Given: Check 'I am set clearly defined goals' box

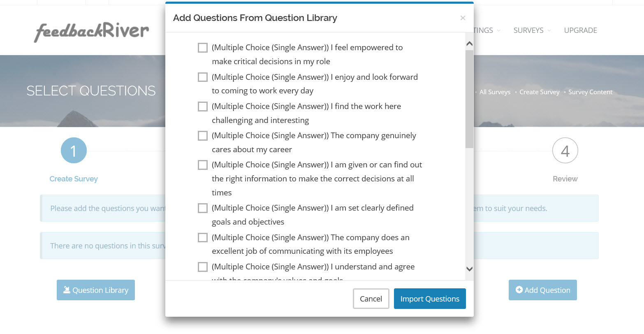Looking at the screenshot, I should [203, 208].
